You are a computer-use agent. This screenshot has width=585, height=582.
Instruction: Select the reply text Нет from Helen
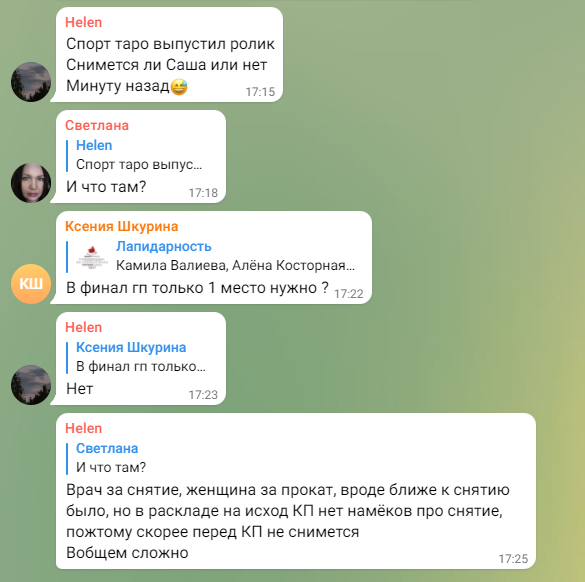[x=79, y=389]
